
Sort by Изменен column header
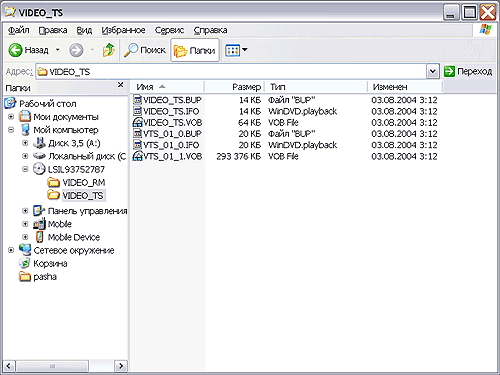(x=405, y=87)
